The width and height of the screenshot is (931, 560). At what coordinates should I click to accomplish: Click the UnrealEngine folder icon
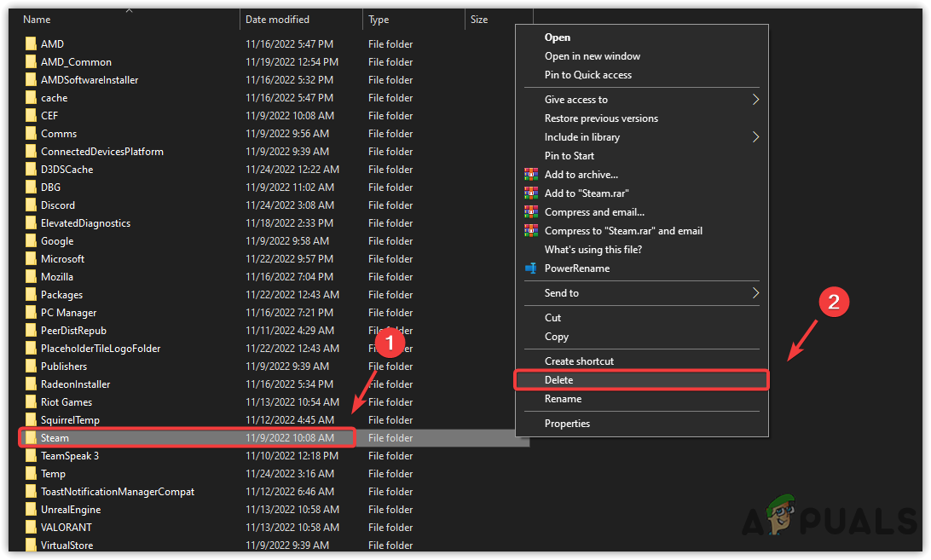(29, 509)
